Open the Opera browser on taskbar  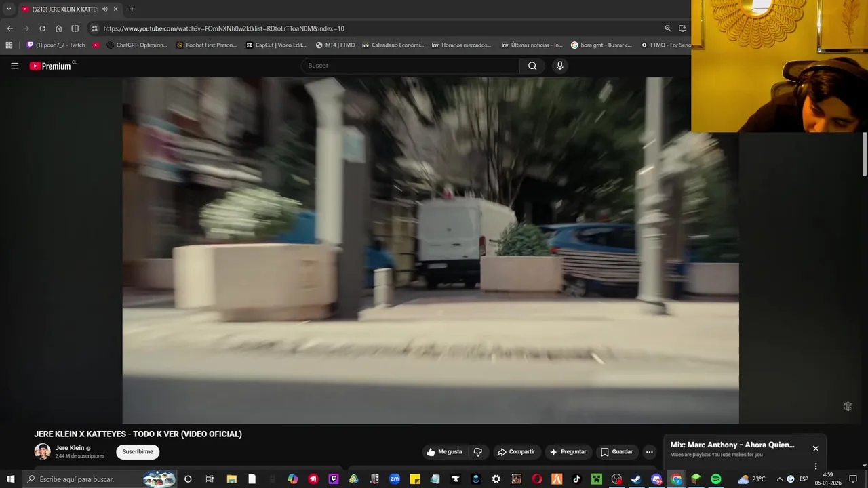536,479
